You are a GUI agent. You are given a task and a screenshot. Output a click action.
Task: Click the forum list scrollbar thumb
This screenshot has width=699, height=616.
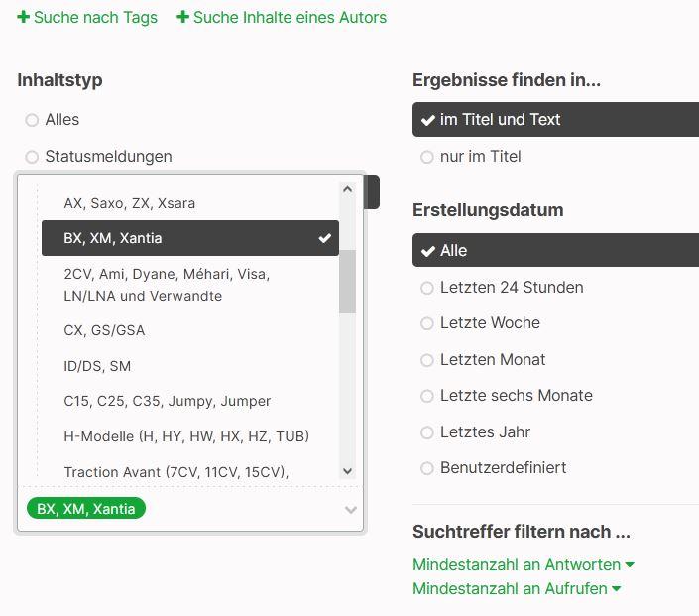pos(347,282)
